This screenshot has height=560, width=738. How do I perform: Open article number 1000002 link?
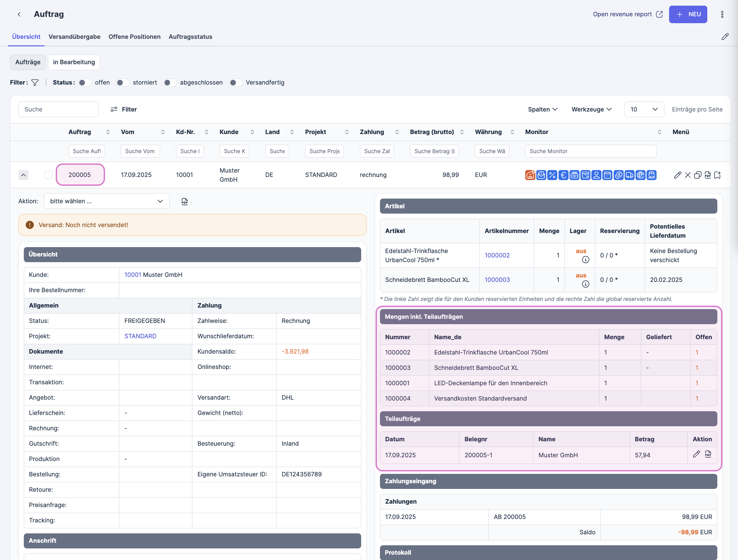click(497, 255)
